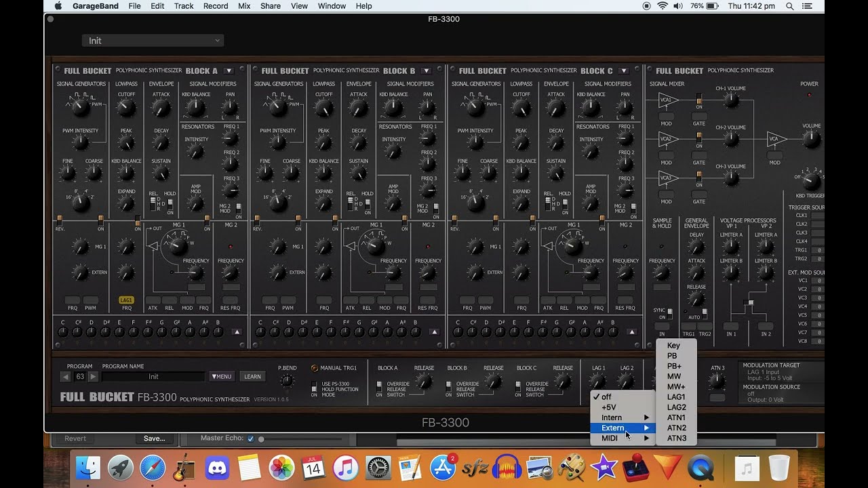Screen dimensions: 868x488
Task: Toggle Block A override release switch
Action: pyautogui.click(x=379, y=386)
